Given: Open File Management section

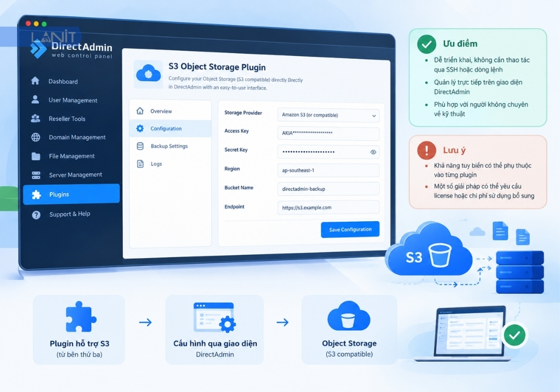Looking at the screenshot, I should click(x=72, y=156).
